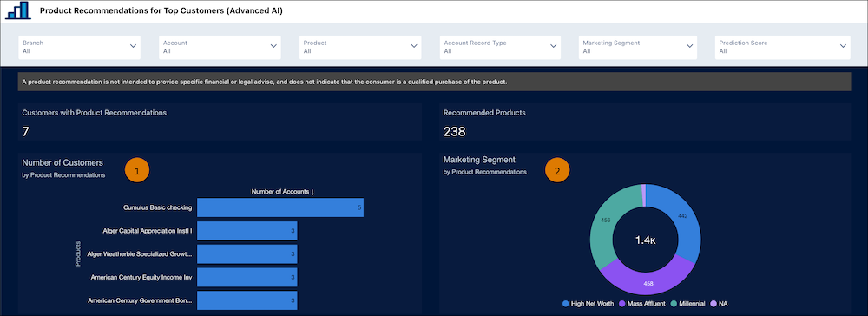Click the dashboard title Product Recommendations for Top Customers
The image size is (868, 316).
point(161,10)
